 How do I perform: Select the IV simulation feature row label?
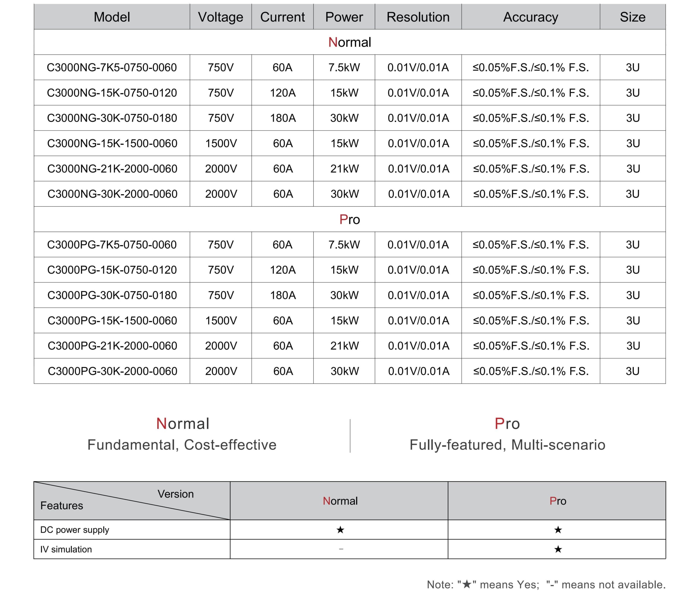point(66,549)
